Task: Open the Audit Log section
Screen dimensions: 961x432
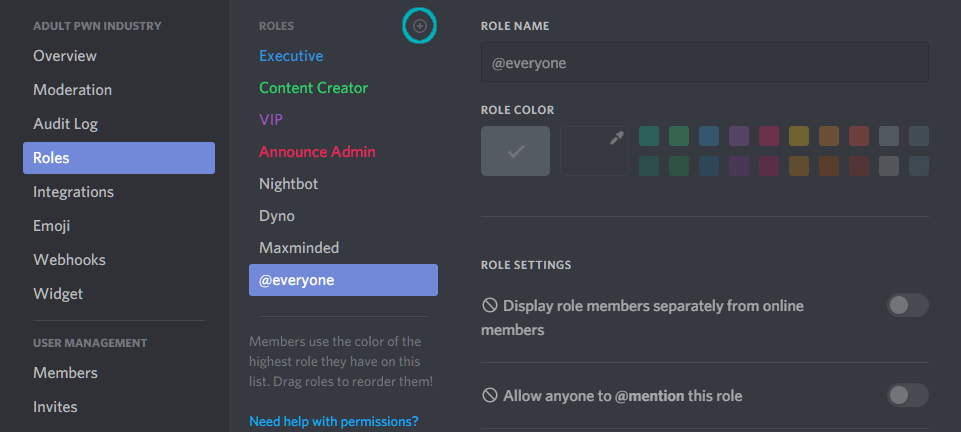Action: [65, 124]
